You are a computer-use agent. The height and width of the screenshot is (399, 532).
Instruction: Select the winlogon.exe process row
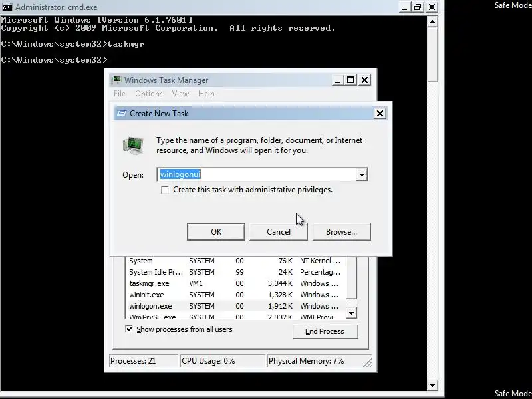235,306
